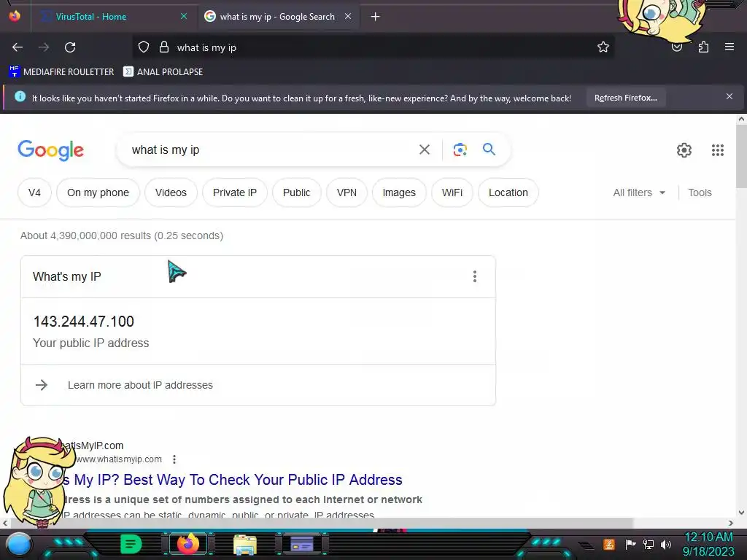747x560 pixels.
Task: Open the Firefox hamburger application menu
Action: (x=729, y=47)
